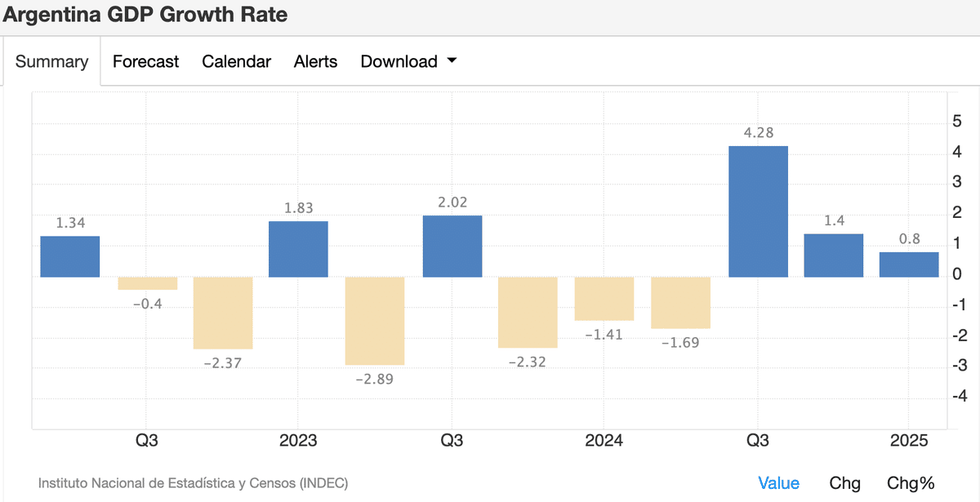980x502 pixels.
Task: Click the INDEC source attribution link
Action: click(x=193, y=483)
